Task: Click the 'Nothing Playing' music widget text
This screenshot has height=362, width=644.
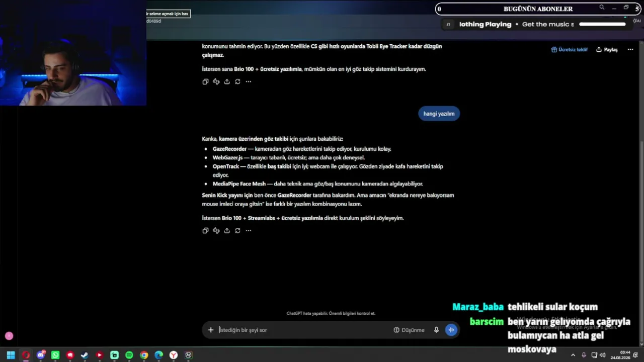Action: point(485,24)
